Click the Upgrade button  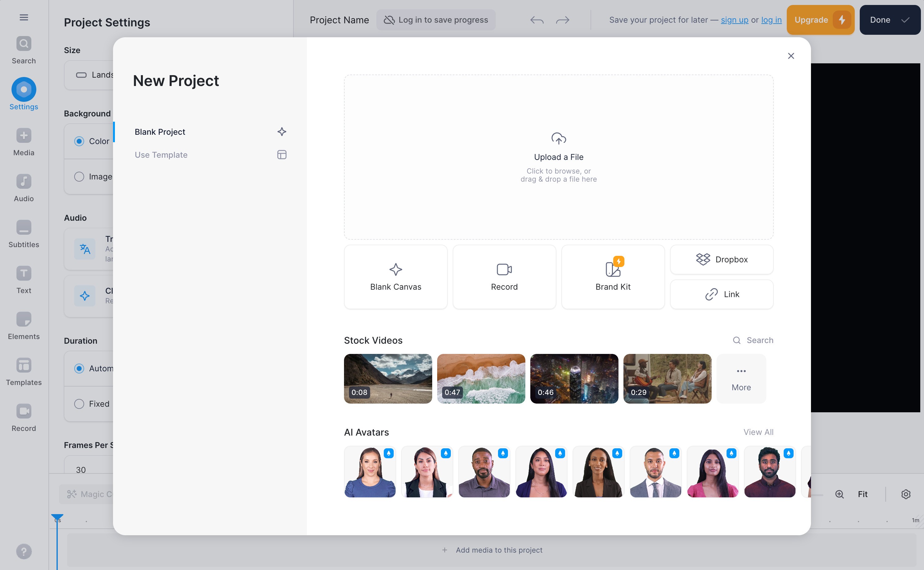click(820, 20)
